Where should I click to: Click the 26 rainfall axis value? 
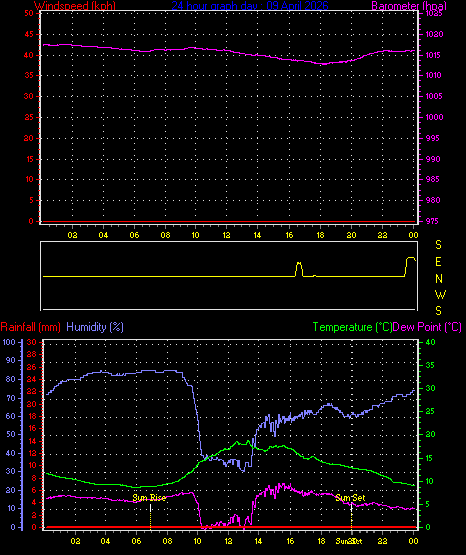[x=32, y=367]
